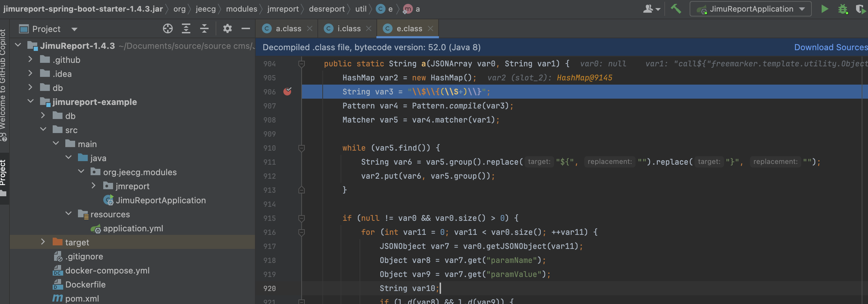The width and height of the screenshot is (868, 304).
Task: Click the org breadcrumb
Action: coord(179,9)
